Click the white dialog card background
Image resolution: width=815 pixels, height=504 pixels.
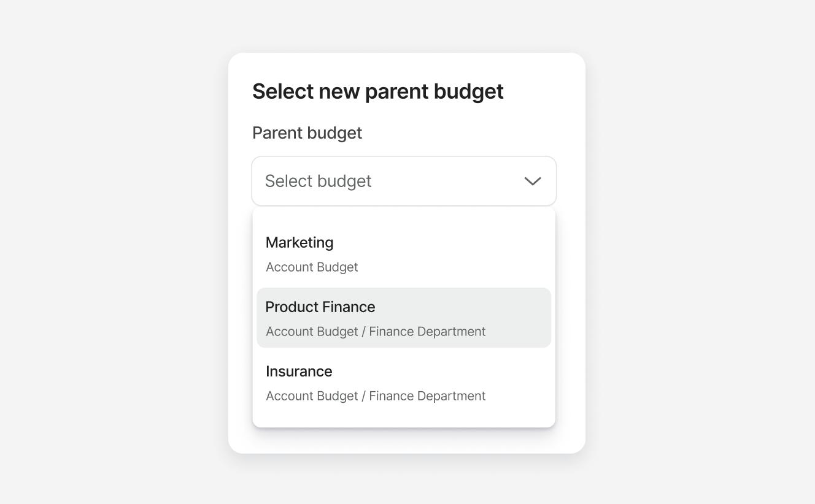[407, 441]
